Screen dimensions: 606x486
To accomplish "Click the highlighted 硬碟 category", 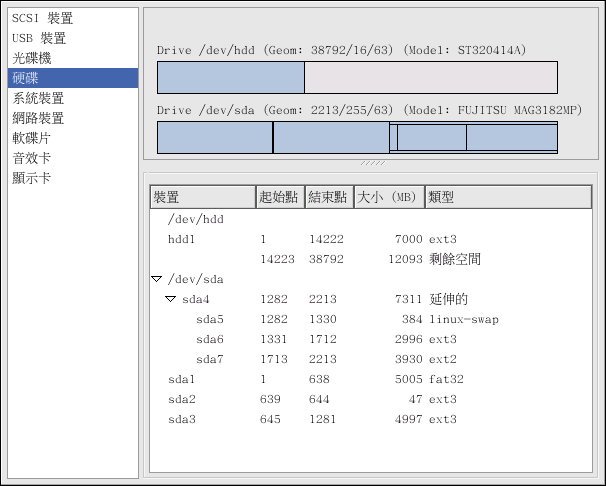I will [26, 78].
